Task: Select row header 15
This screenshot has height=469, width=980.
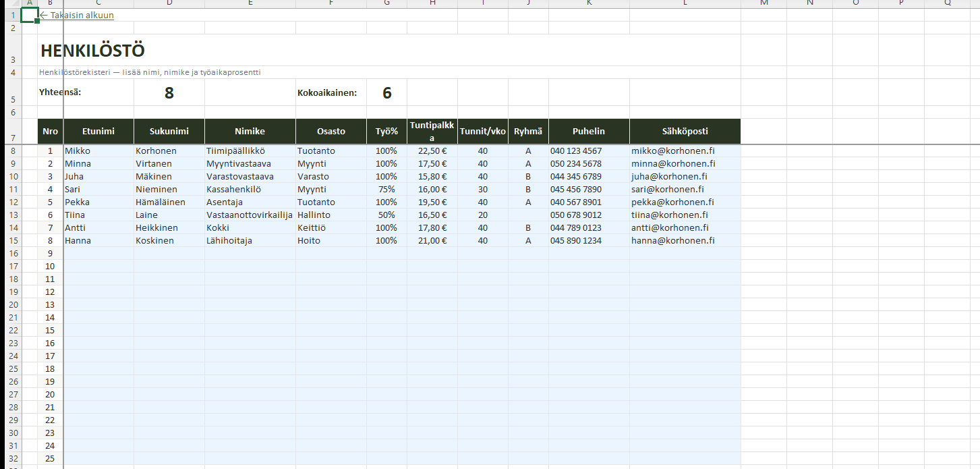Action: (x=12, y=241)
